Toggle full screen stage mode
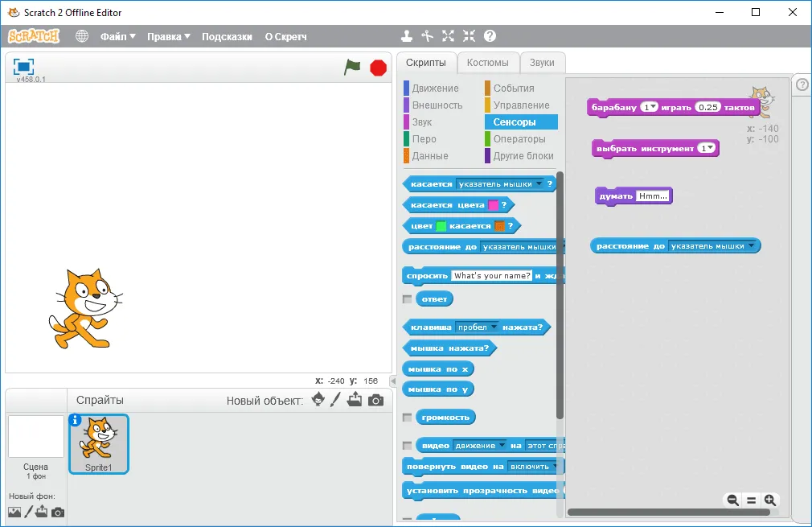This screenshot has width=812, height=527. [x=23, y=67]
